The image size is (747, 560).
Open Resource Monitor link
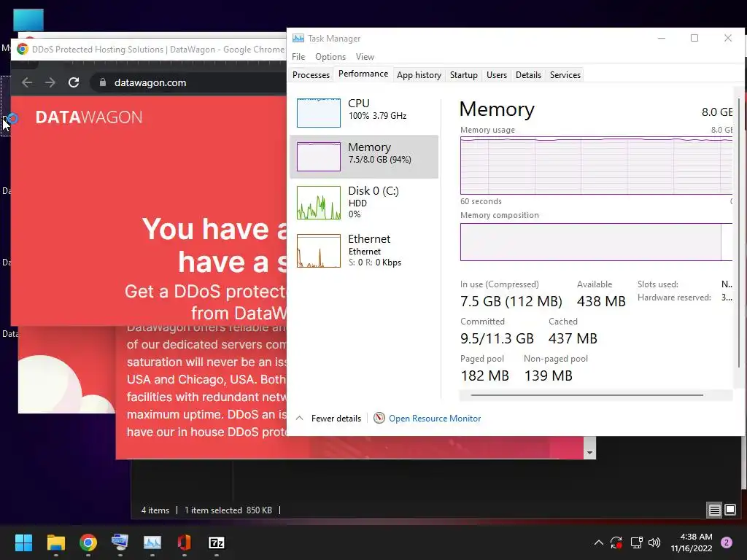[x=435, y=418]
